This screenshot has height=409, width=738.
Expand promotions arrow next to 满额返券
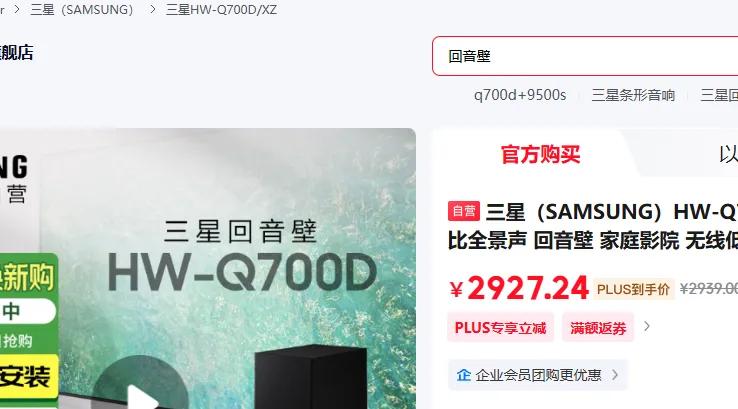tap(647, 326)
